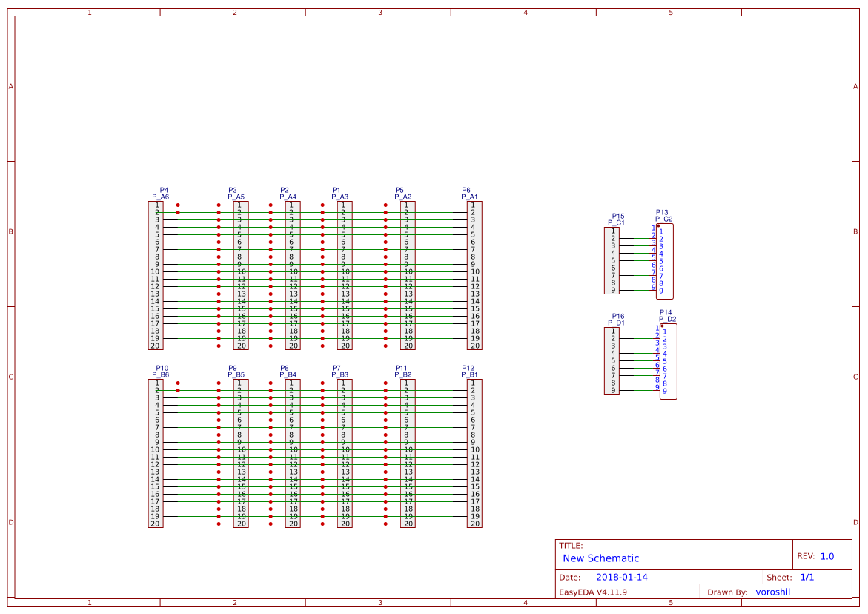
Task: Click the Drawn By name voroshil
Action: (773, 592)
